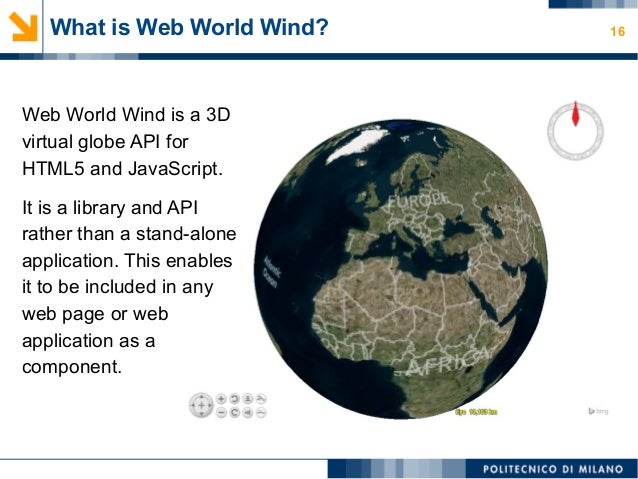Click the text 'HTML5 and JavaScript.'
This screenshot has width=638, height=479.
(122, 168)
